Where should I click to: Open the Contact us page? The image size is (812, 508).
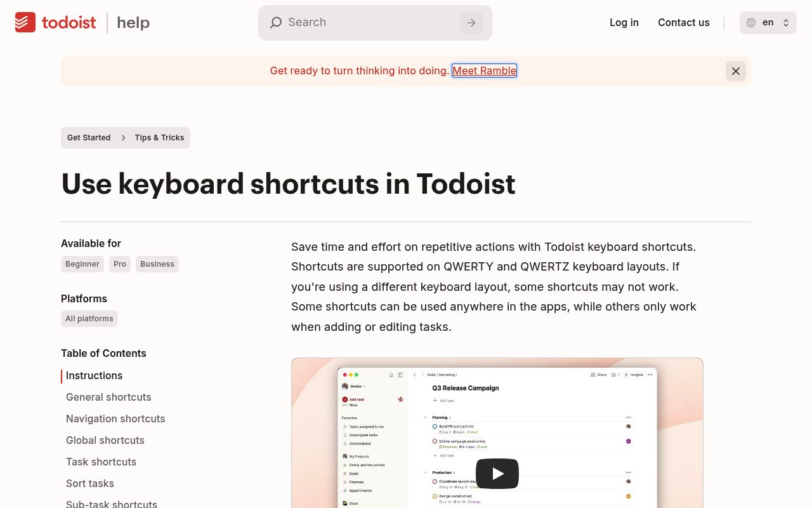point(684,22)
